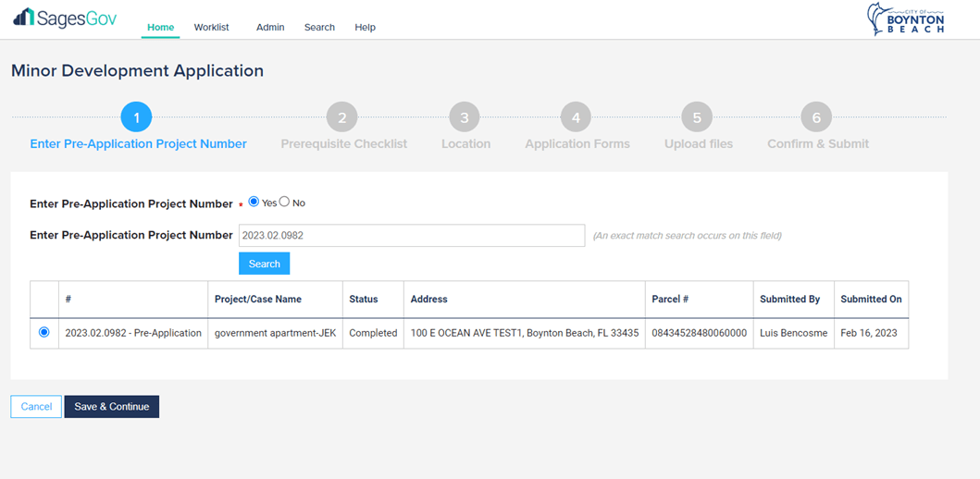Jump to step 3 Location circle
The height and width of the screenshot is (479, 980).
tap(465, 117)
